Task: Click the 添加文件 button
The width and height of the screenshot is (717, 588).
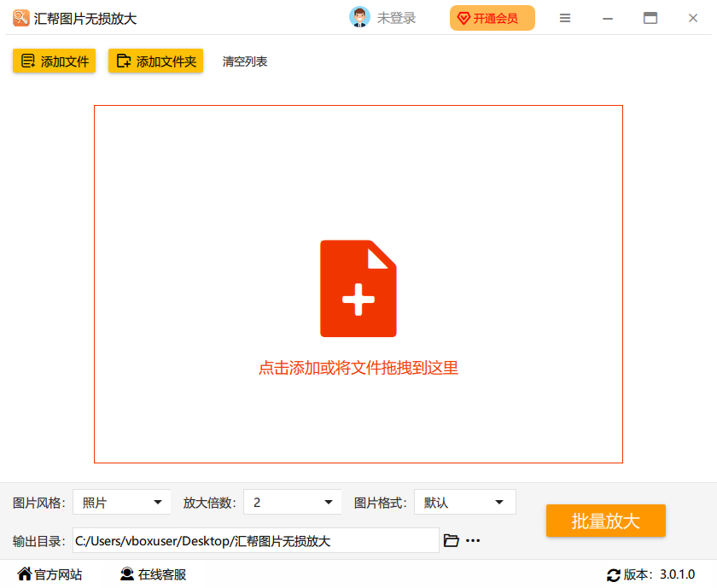Action: 54,61
